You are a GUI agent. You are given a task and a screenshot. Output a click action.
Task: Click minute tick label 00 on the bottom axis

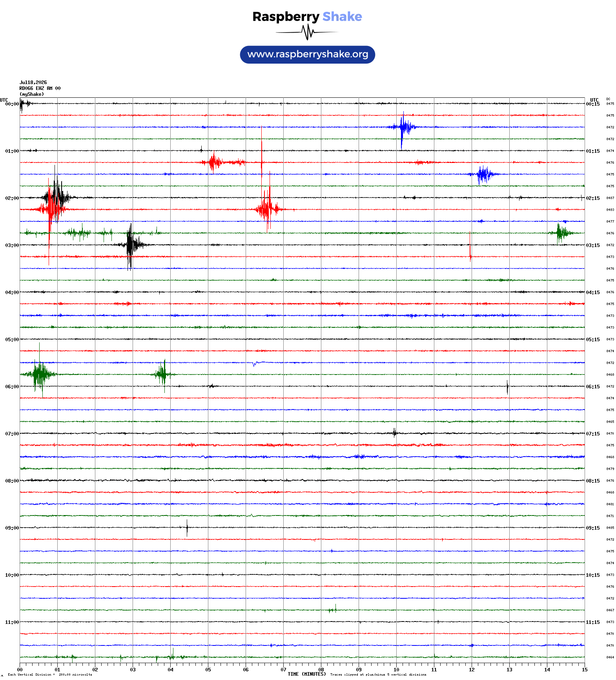20,670
